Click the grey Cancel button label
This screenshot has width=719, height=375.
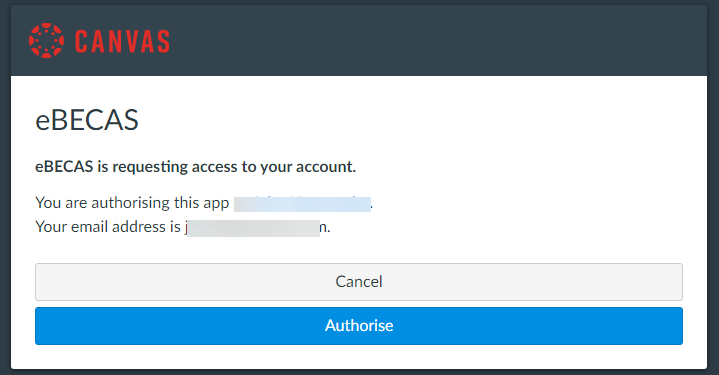point(359,281)
